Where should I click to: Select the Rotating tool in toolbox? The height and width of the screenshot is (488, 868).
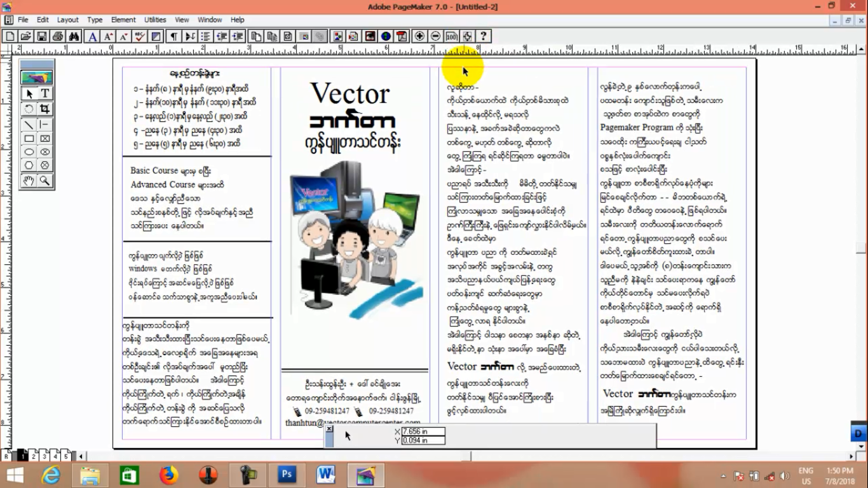pyautogui.click(x=29, y=109)
